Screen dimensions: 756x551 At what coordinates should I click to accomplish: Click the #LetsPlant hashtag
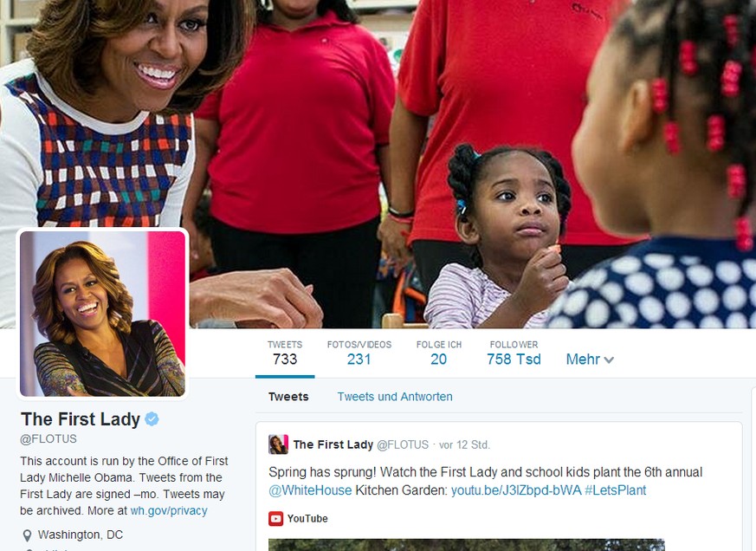coord(615,490)
